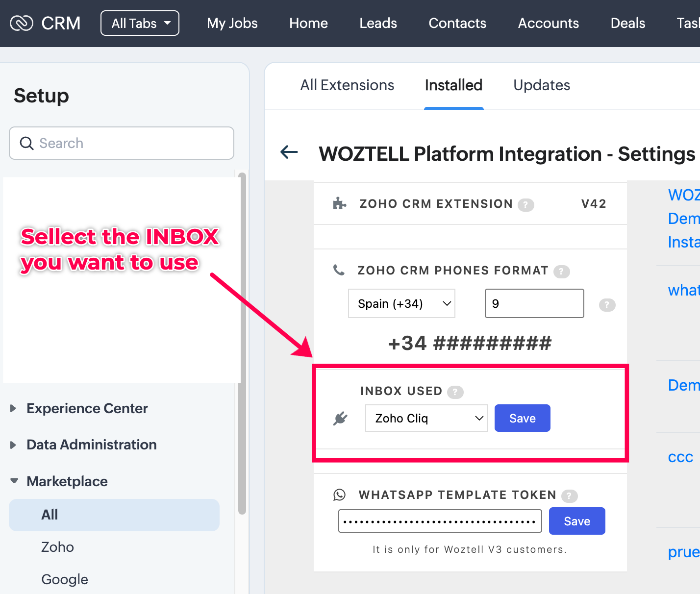Image resolution: width=700 pixels, height=594 pixels.
Task: Select Google under Marketplace
Action: [65, 579]
